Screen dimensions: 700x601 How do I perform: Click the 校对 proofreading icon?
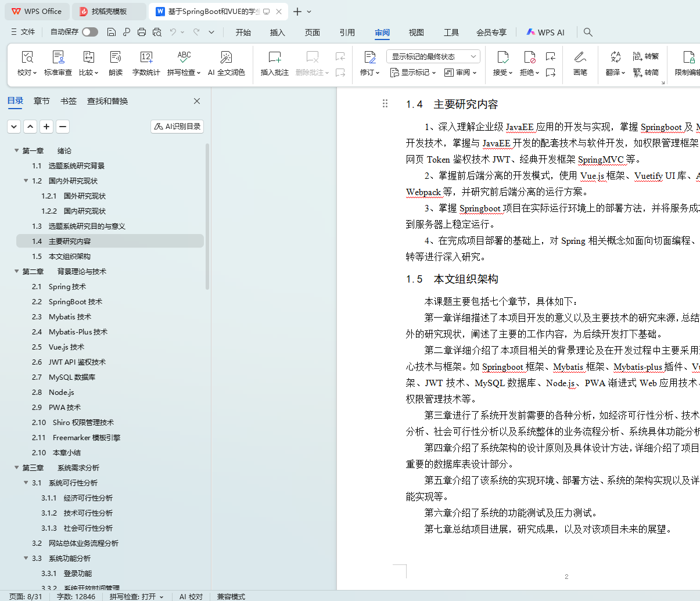click(27, 57)
